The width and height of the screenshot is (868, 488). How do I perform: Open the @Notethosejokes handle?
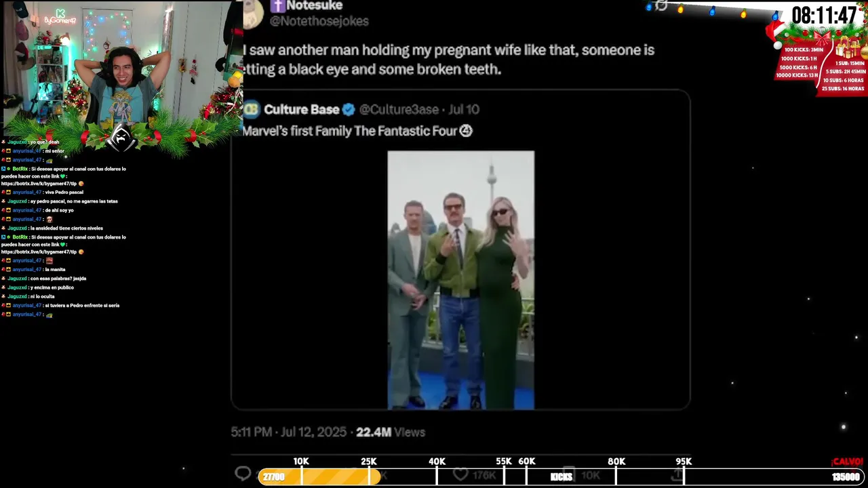tap(319, 21)
